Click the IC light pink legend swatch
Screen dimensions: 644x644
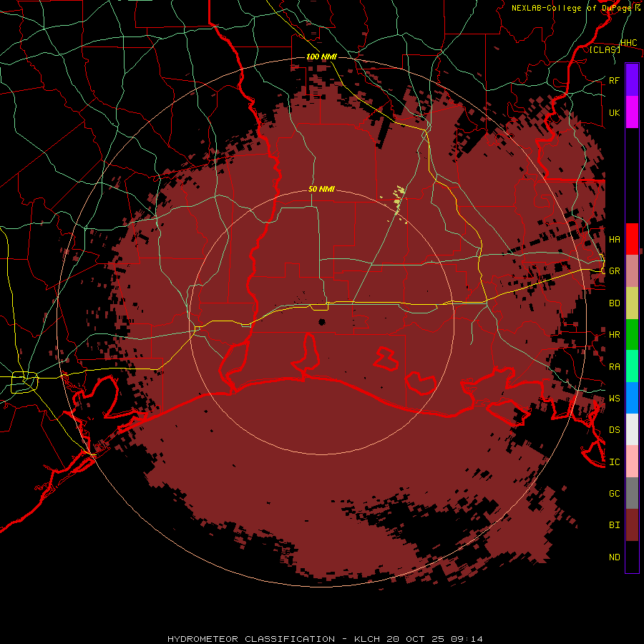(632, 462)
